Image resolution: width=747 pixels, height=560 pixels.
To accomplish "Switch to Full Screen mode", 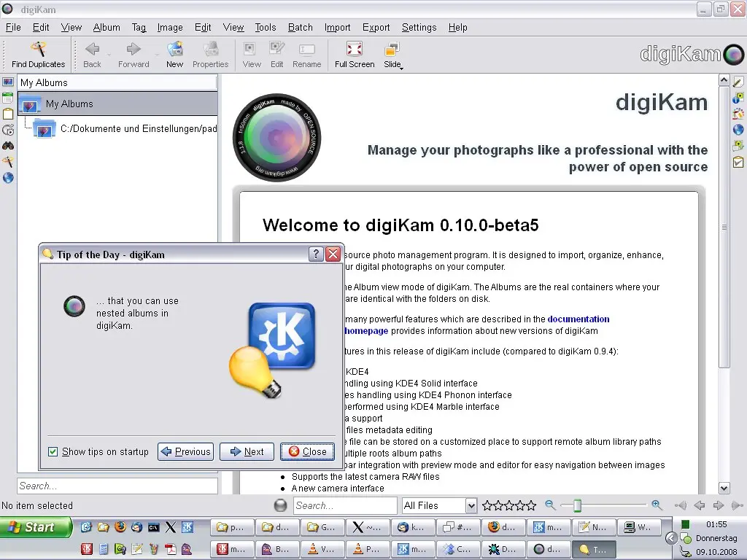I will click(x=355, y=54).
